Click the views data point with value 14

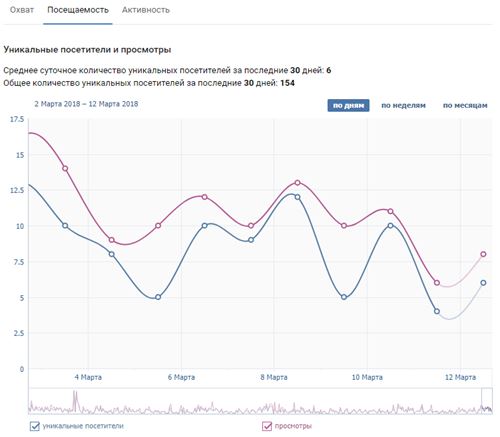(x=65, y=169)
